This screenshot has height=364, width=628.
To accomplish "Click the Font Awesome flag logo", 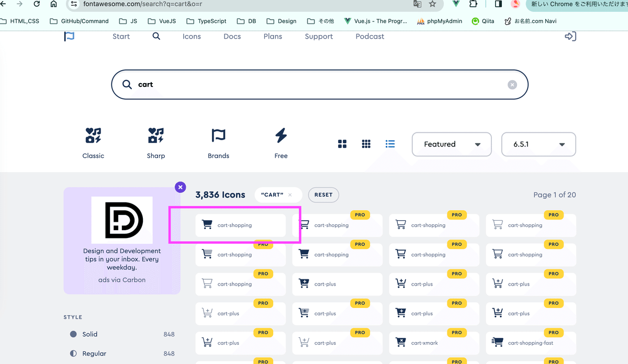I will (x=69, y=37).
